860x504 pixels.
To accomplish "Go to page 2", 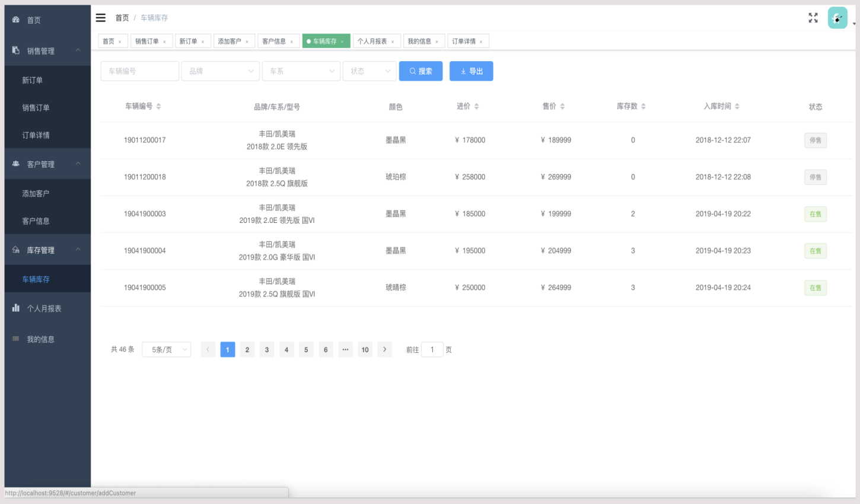I will tap(247, 349).
